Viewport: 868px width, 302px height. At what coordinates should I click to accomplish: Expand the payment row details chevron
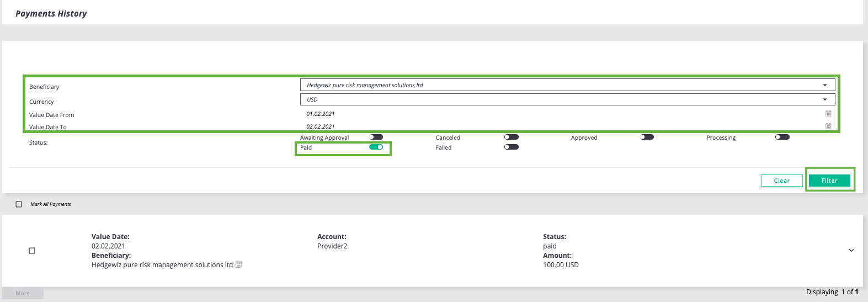(851, 251)
